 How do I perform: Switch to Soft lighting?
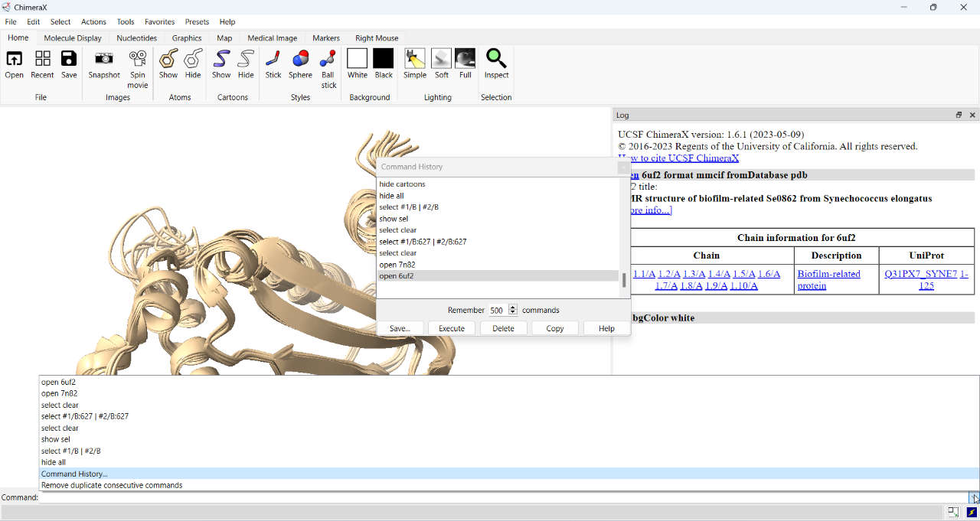click(x=442, y=59)
